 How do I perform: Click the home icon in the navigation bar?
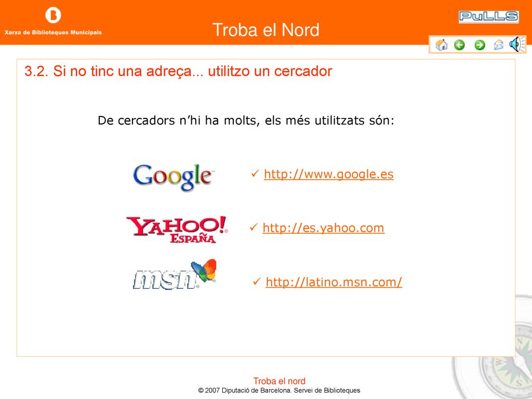point(442,45)
